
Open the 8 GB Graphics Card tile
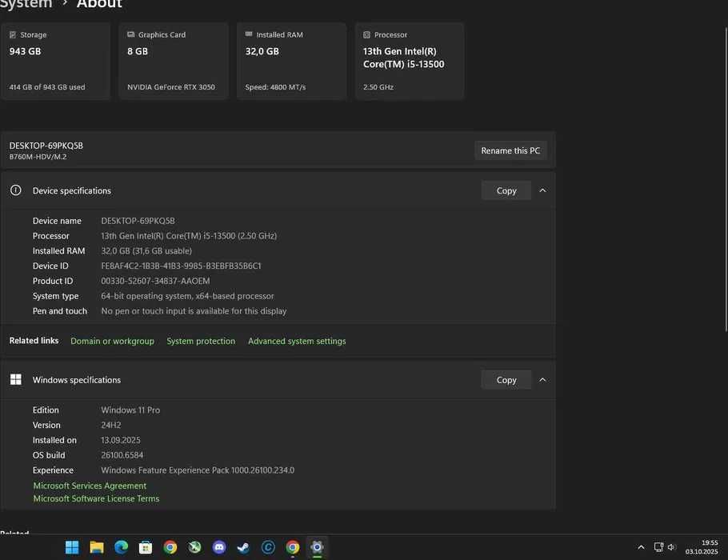pos(174,61)
